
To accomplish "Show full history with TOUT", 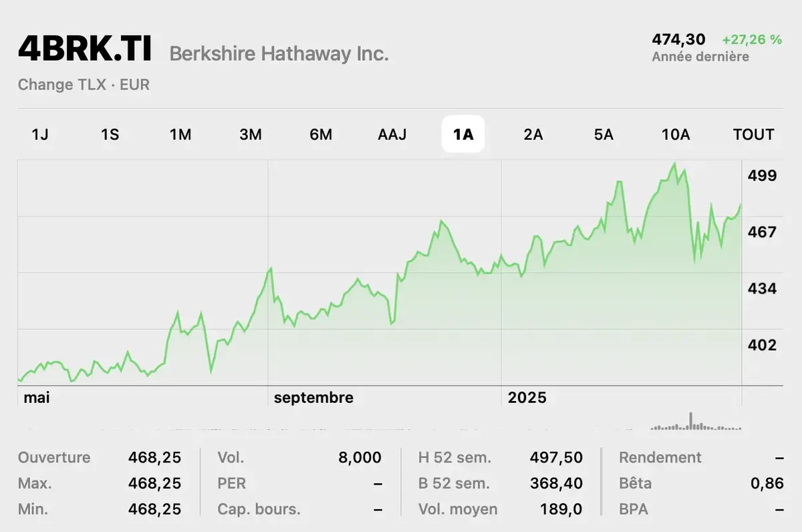I will [753, 134].
